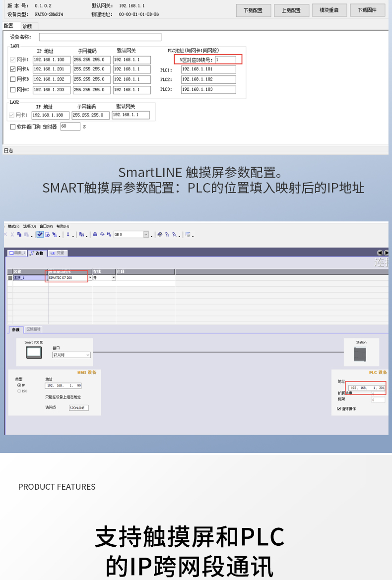Switch to the 区域指针 tab
Image resolution: width=392 pixels, height=580 pixels.
(x=33, y=329)
